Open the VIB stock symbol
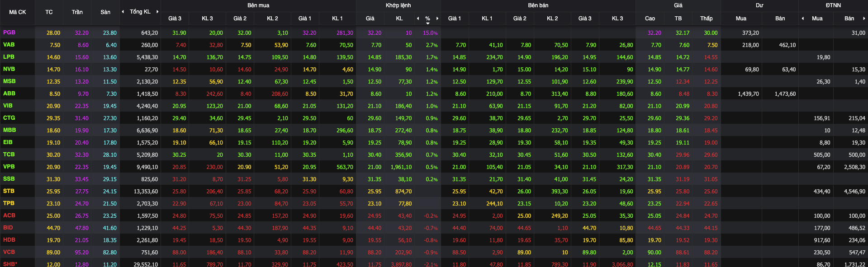The image size is (868, 267). click(x=8, y=106)
